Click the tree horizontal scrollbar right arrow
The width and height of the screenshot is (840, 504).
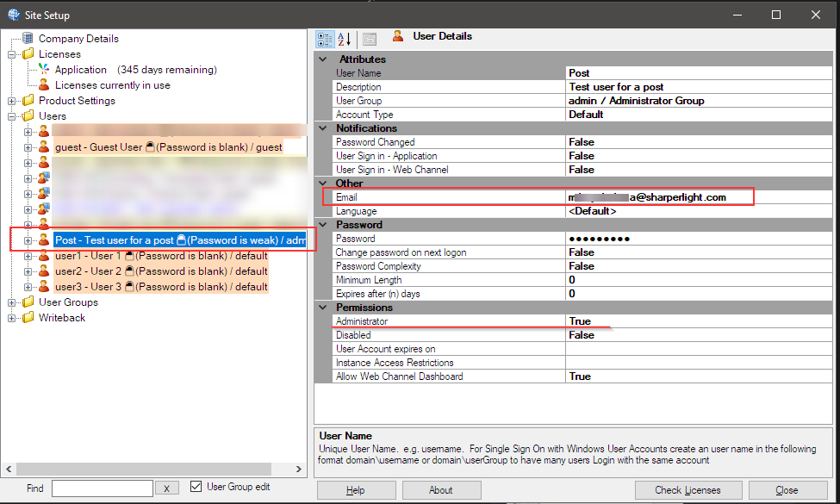click(299, 469)
